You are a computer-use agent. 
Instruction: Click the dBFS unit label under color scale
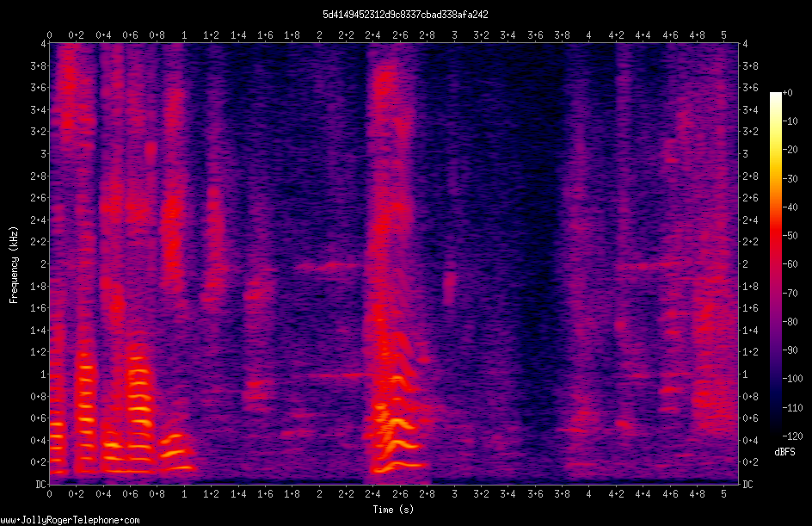(x=784, y=452)
